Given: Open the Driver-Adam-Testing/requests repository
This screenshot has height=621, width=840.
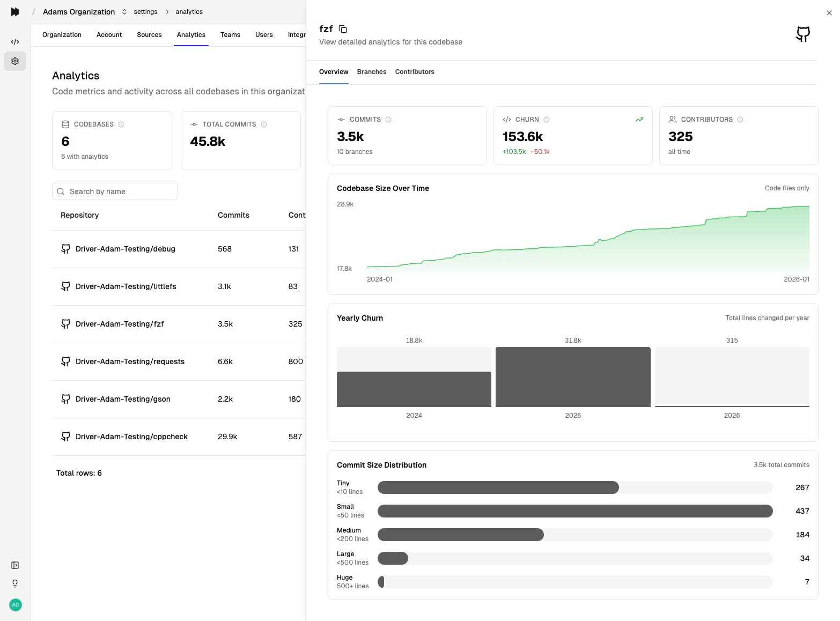Looking at the screenshot, I should coord(130,361).
